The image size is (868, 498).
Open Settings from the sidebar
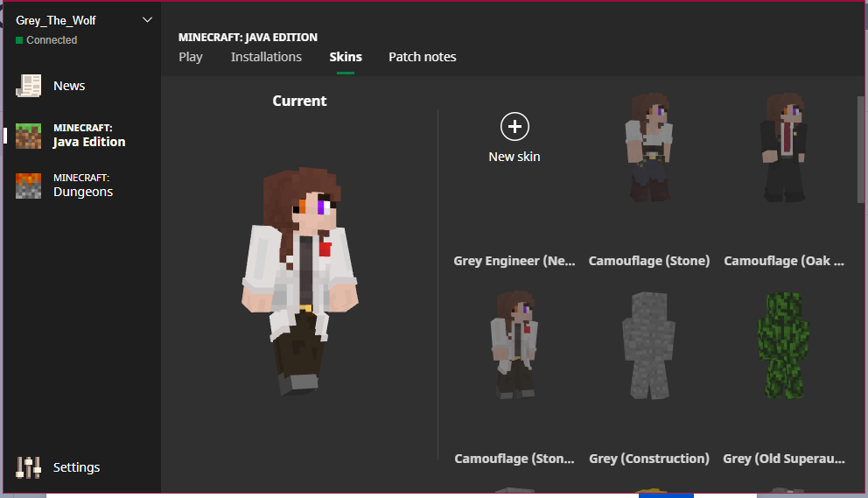(76, 467)
